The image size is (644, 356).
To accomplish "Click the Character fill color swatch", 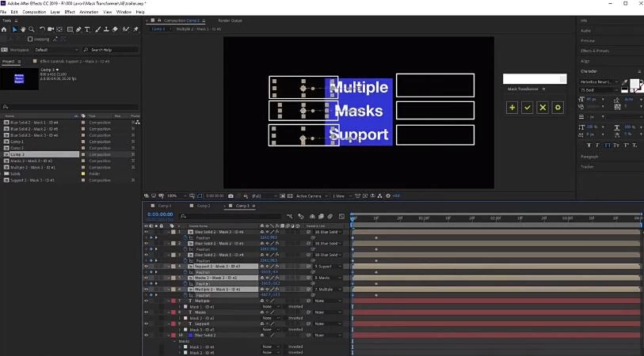I will tap(634, 84).
